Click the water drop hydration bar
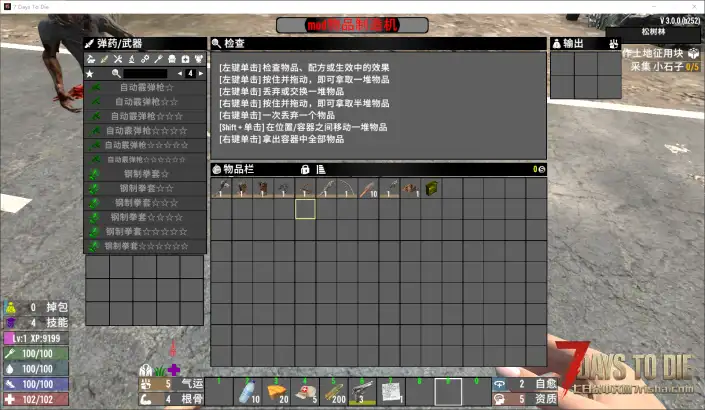Viewport: 705px width, 410px height. pyautogui.click(x=36, y=369)
